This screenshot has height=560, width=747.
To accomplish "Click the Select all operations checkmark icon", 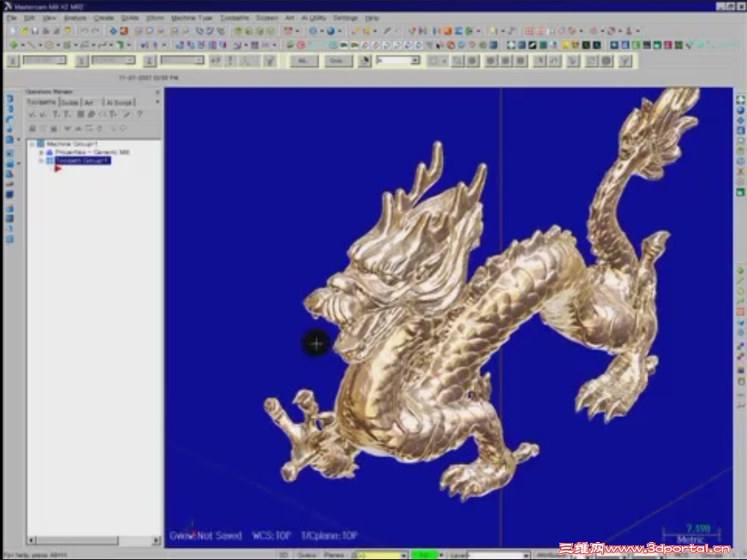I will (x=33, y=114).
